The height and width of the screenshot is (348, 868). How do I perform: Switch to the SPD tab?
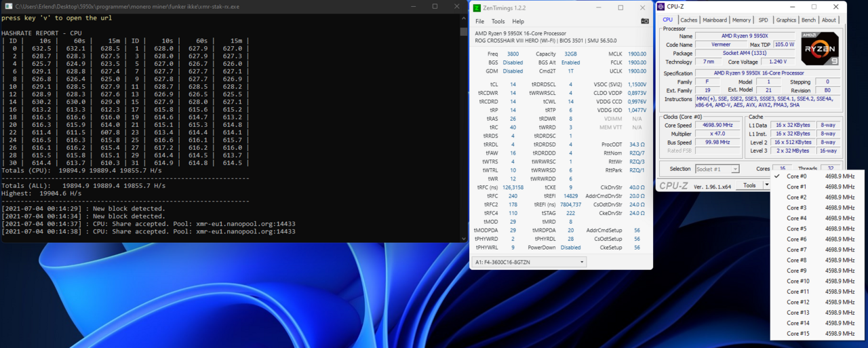(x=763, y=20)
